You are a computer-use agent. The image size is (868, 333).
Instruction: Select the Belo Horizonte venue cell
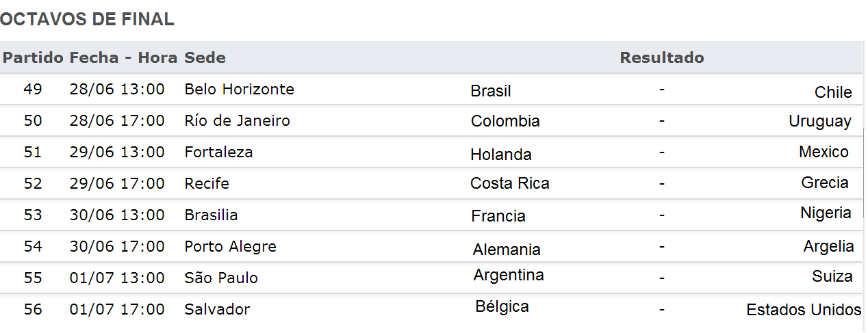[240, 89]
